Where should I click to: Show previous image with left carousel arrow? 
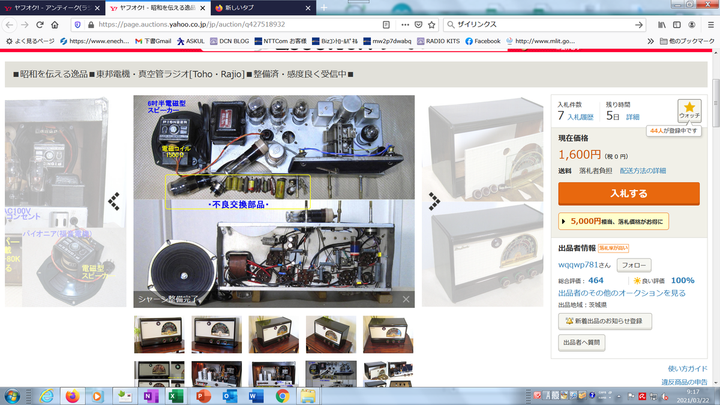[x=116, y=201]
